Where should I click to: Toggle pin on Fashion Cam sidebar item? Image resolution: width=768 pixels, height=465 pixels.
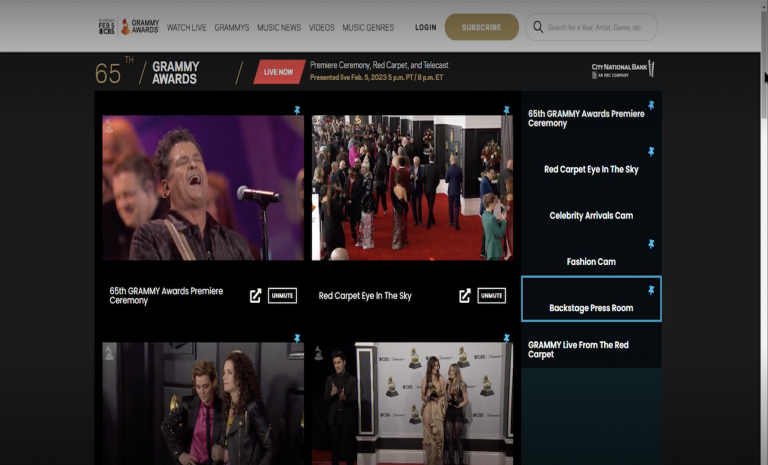[x=651, y=244]
